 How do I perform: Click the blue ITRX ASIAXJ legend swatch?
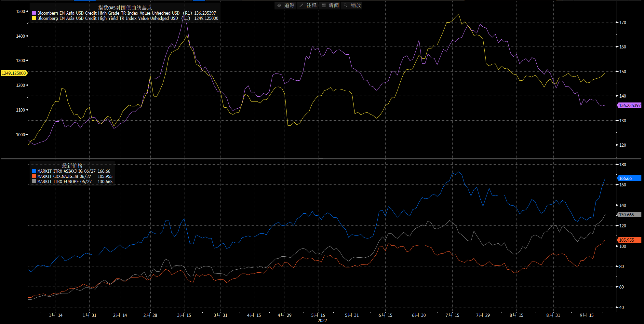coord(34,171)
